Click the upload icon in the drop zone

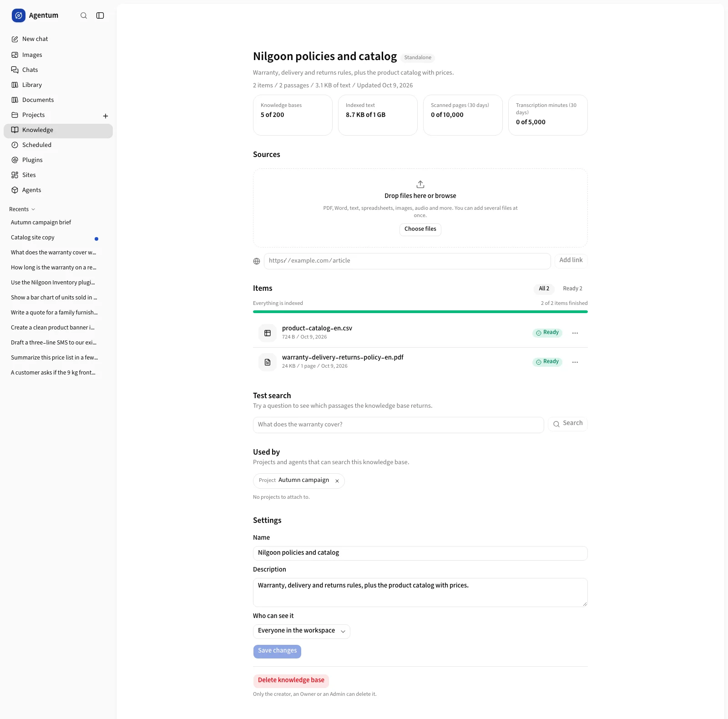420,184
